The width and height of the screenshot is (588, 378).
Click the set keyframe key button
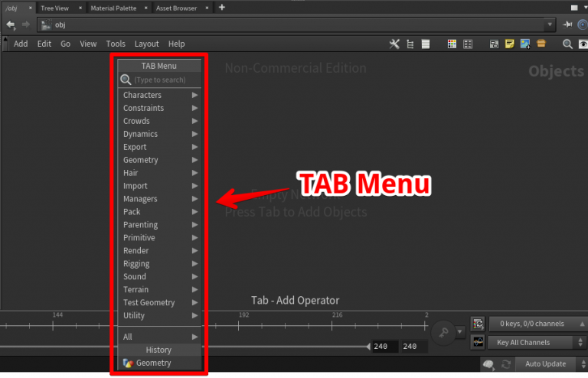442,332
